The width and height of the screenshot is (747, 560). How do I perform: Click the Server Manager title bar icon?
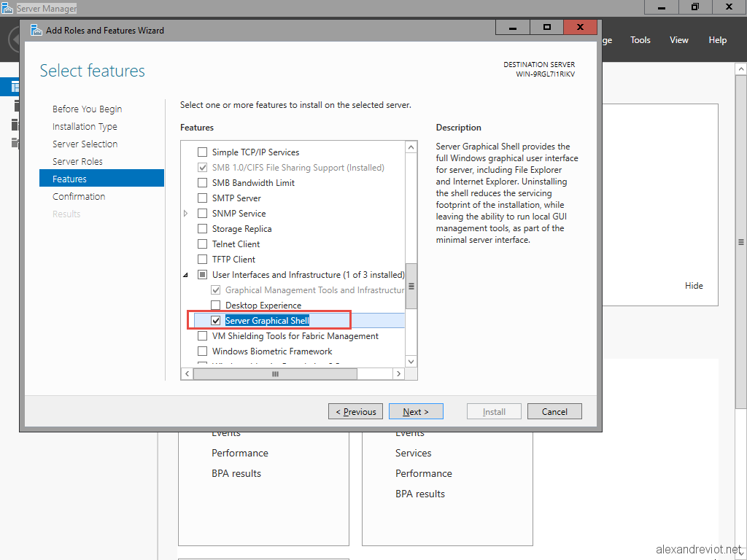tap(7, 8)
